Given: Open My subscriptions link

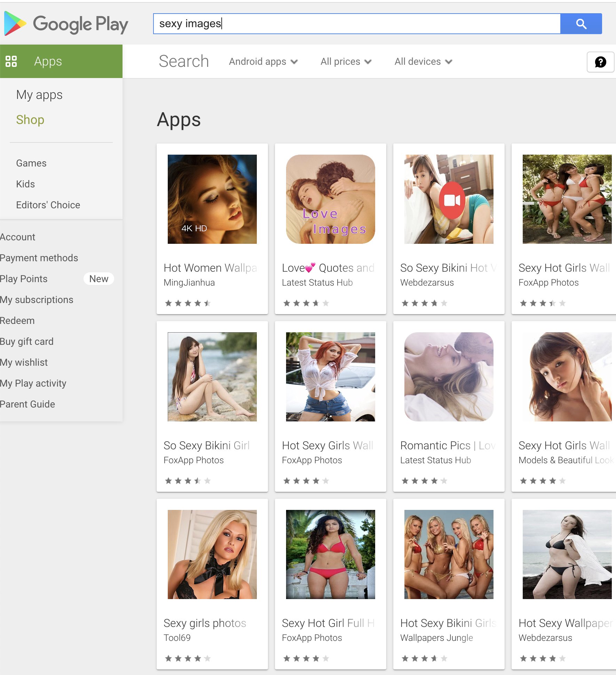Looking at the screenshot, I should [37, 300].
